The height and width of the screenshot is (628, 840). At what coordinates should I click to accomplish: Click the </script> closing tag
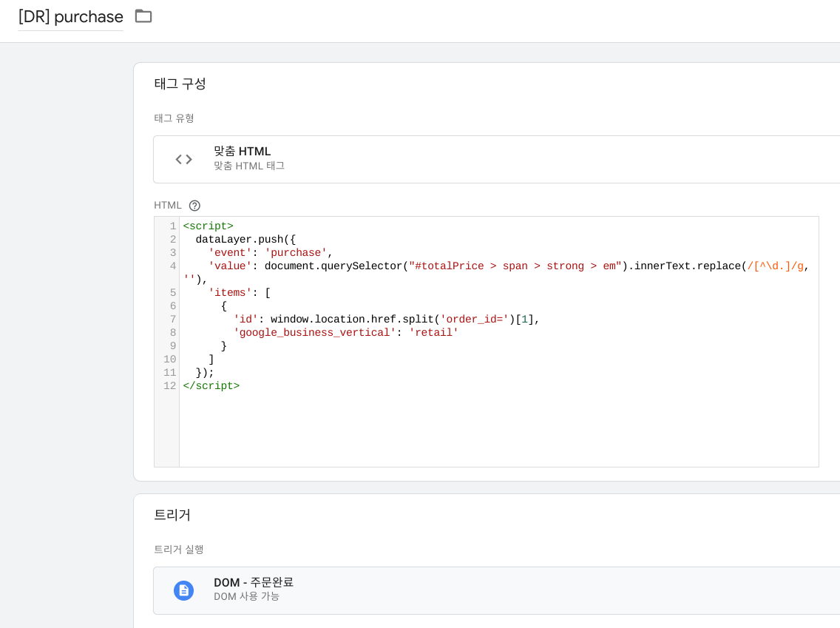coord(211,386)
